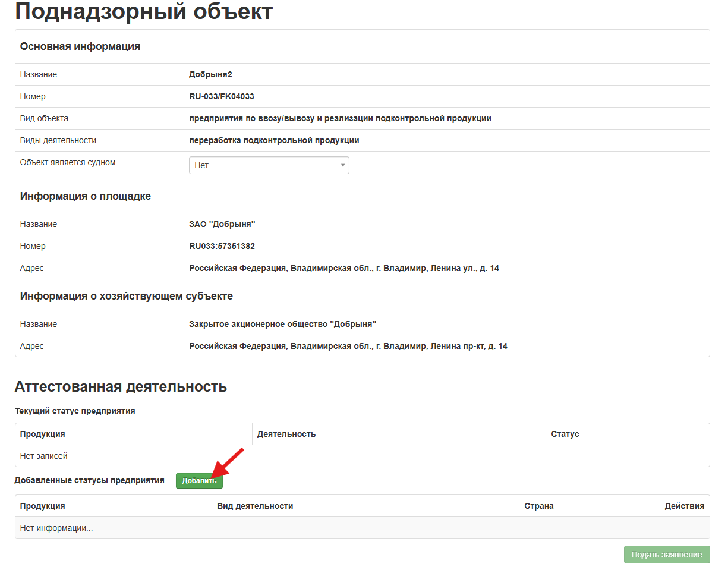Click the green 'Добавить' button

[x=199, y=481]
